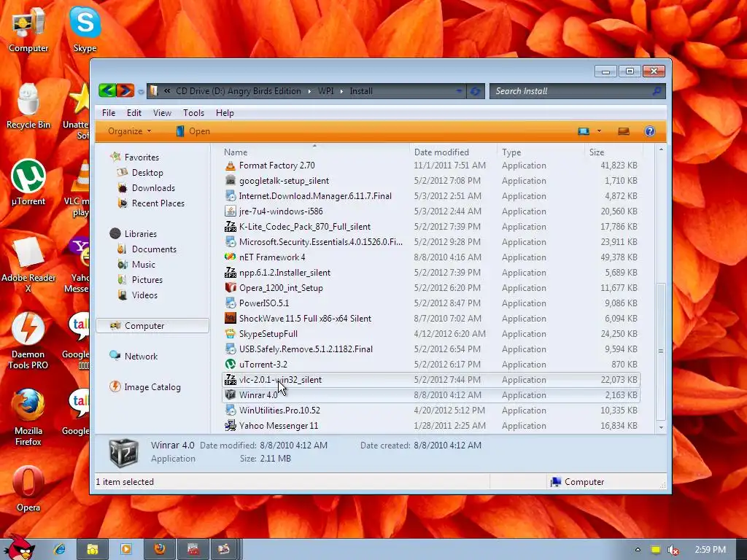This screenshot has height=560, width=747.
Task: Select SkypeSetupFull file icon
Action: coord(230,334)
